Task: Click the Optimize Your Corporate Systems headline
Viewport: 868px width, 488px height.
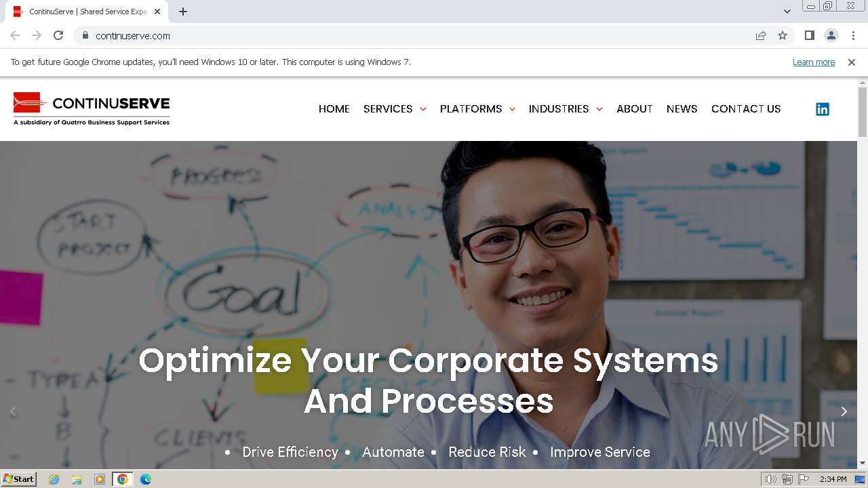Action: click(429, 380)
